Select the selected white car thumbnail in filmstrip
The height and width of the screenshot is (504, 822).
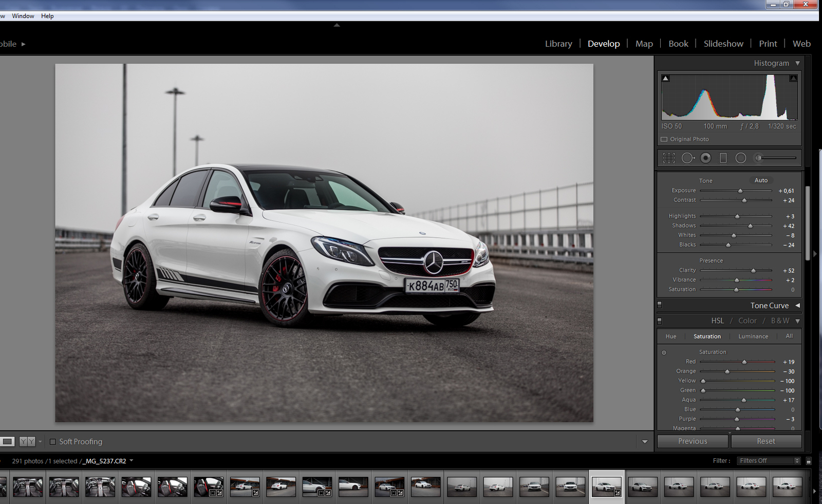click(x=606, y=487)
